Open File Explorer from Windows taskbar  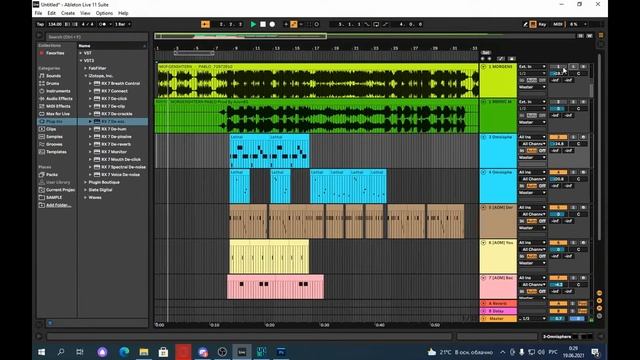pos(144,352)
